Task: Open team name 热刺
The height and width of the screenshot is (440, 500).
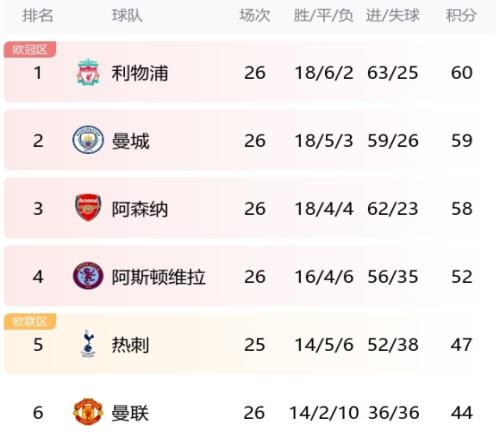Action: tap(130, 345)
